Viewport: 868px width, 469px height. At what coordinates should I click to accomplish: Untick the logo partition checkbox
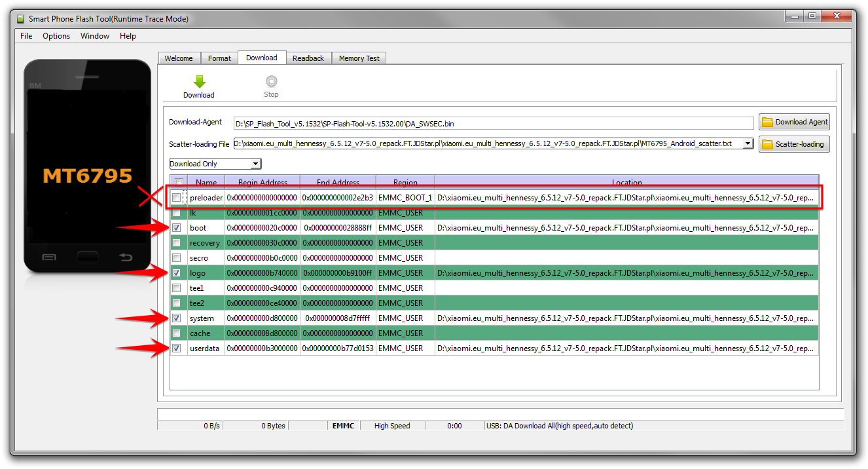coord(177,273)
